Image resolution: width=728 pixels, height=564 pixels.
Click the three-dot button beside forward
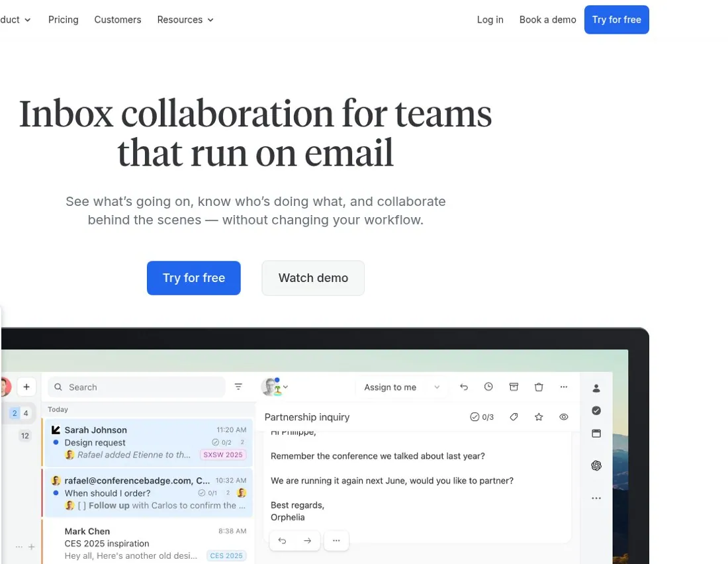pos(336,540)
